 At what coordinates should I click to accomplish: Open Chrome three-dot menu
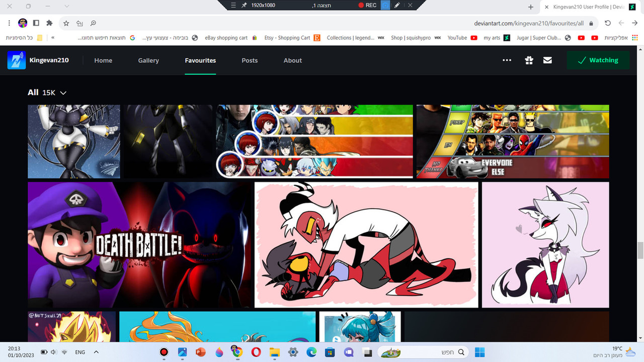pos(9,23)
